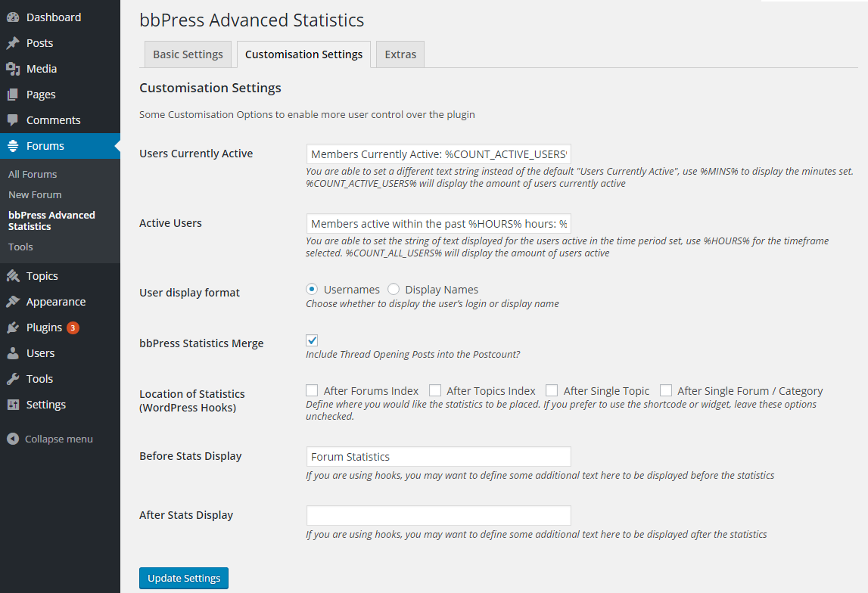Open bbPress Advanced Statistics submenu link
This screenshot has width=868, height=593.
(x=51, y=221)
